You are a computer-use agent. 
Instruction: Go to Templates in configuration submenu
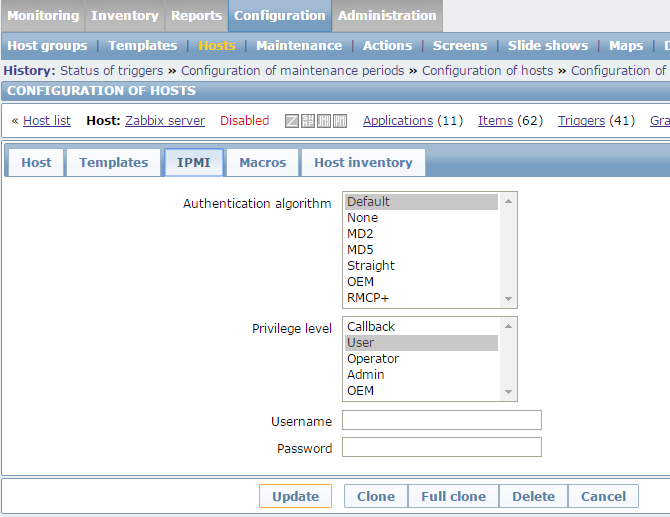[x=143, y=45]
